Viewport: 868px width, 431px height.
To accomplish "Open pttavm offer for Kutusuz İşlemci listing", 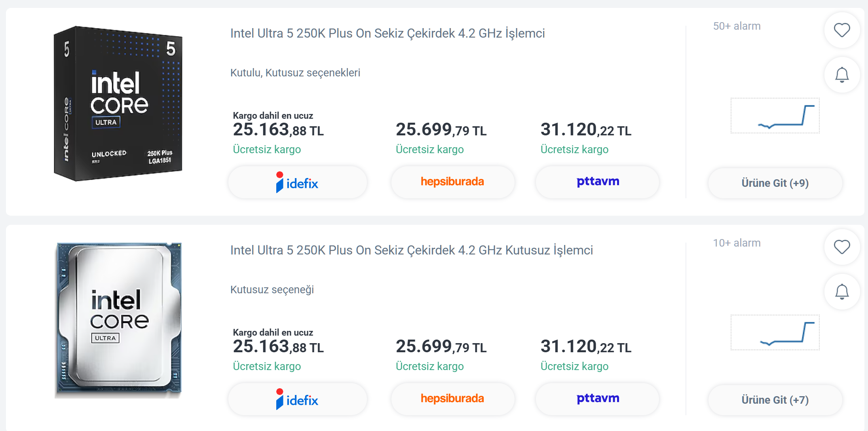I will coord(598,399).
